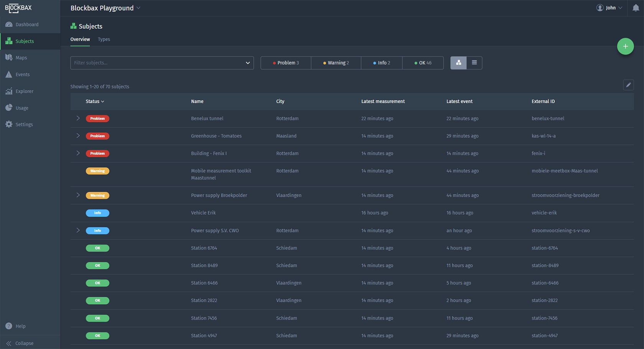Toggle the OK status filter

(423, 63)
